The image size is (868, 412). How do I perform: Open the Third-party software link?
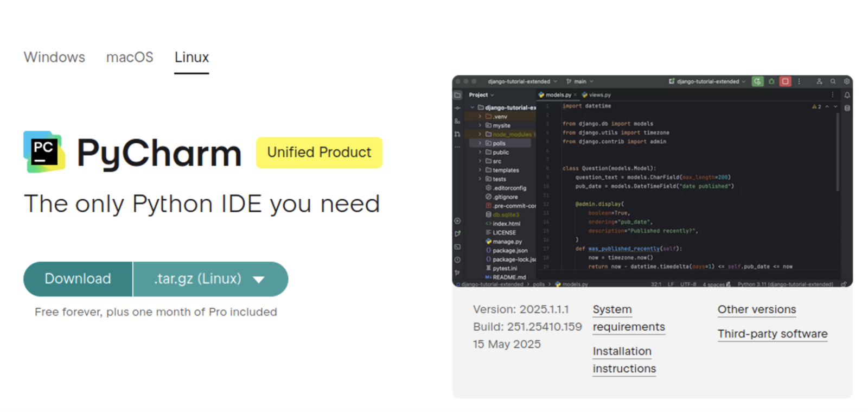(x=773, y=334)
